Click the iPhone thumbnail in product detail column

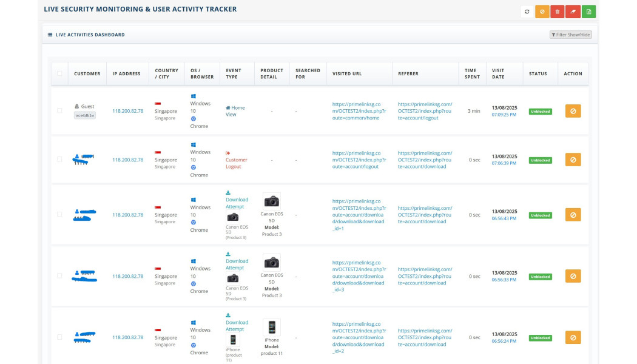click(x=272, y=327)
